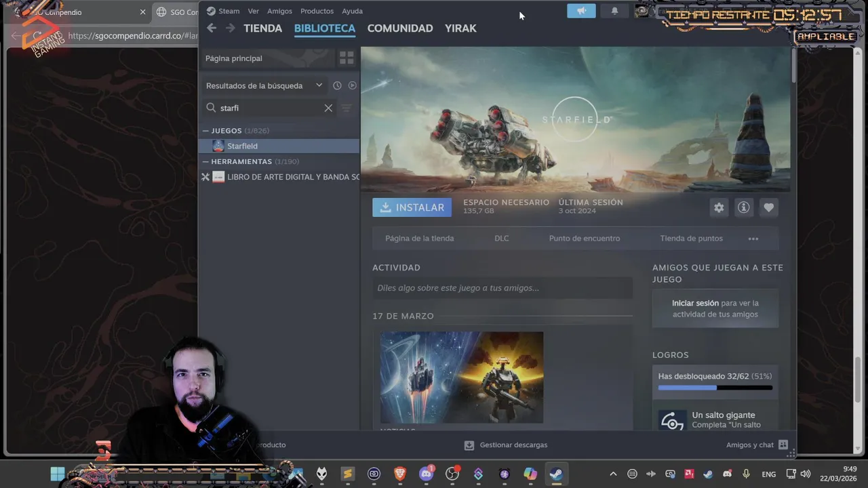Expand Resultados de la búsqueda dropdown
Image resolution: width=868 pixels, height=488 pixels.
[x=264, y=85]
